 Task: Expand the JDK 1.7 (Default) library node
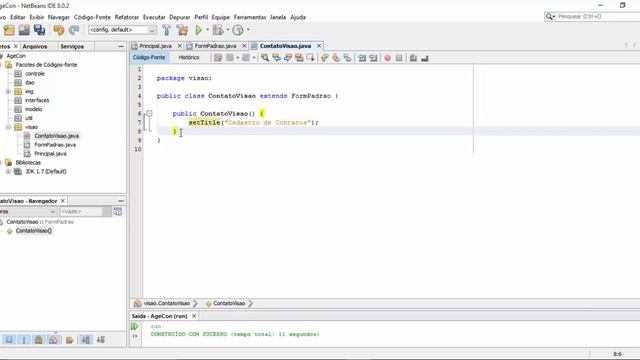(x=8, y=172)
